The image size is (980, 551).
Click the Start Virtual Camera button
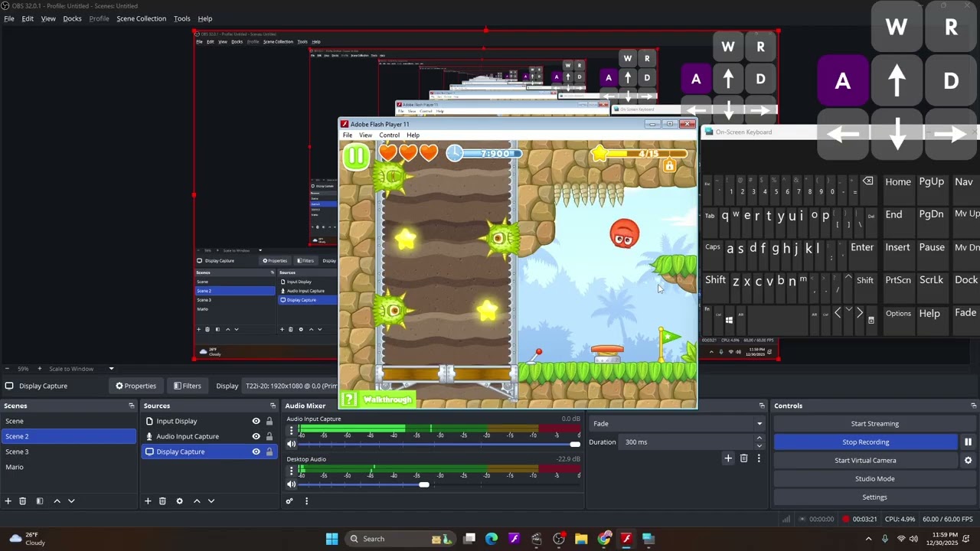pyautogui.click(x=865, y=461)
